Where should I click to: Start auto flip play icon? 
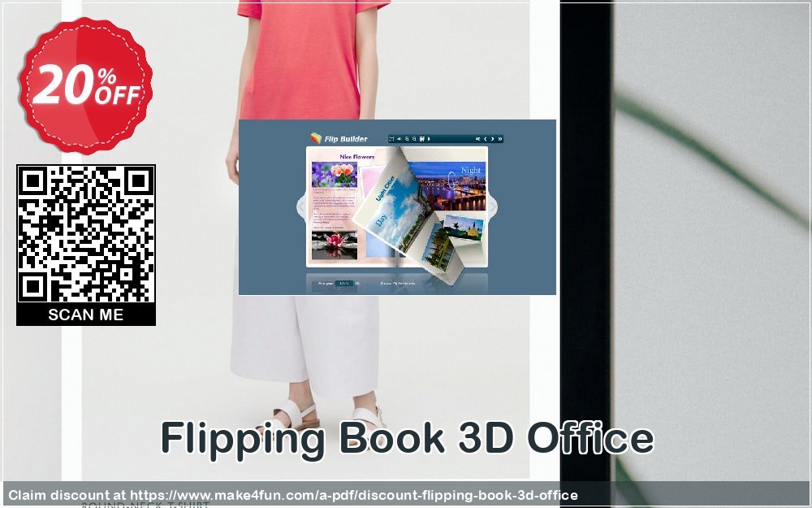429,139
